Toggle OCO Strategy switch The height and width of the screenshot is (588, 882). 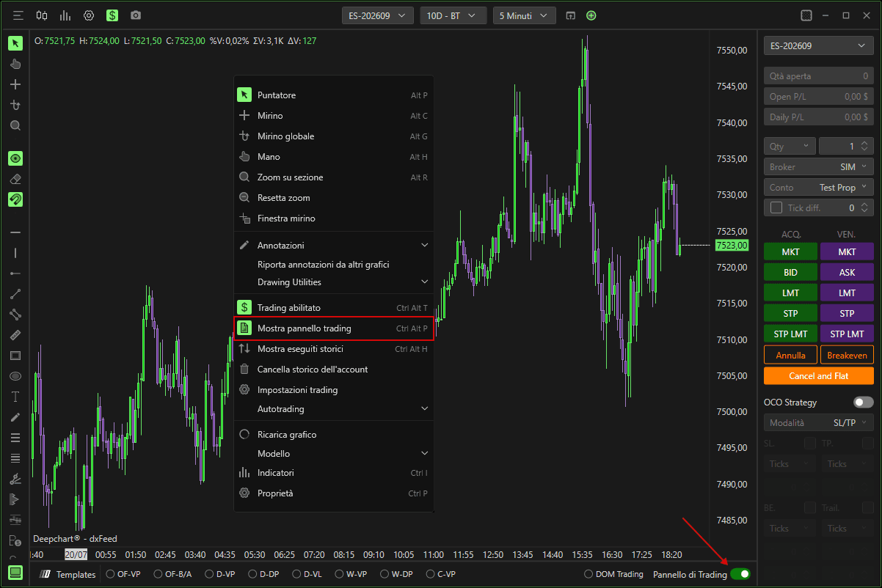coord(864,403)
